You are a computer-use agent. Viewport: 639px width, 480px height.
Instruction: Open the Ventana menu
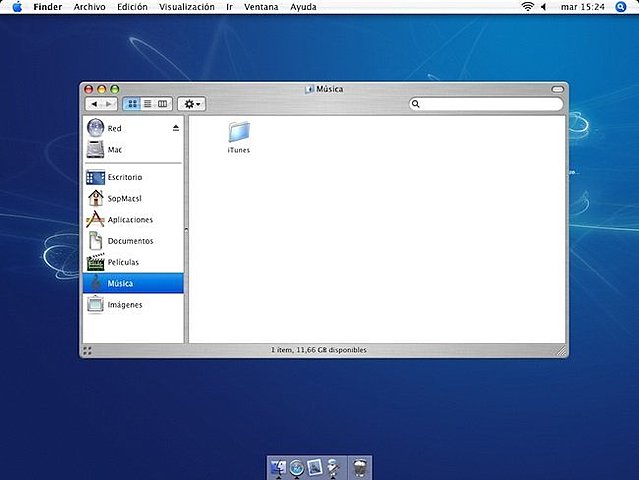(x=261, y=7)
